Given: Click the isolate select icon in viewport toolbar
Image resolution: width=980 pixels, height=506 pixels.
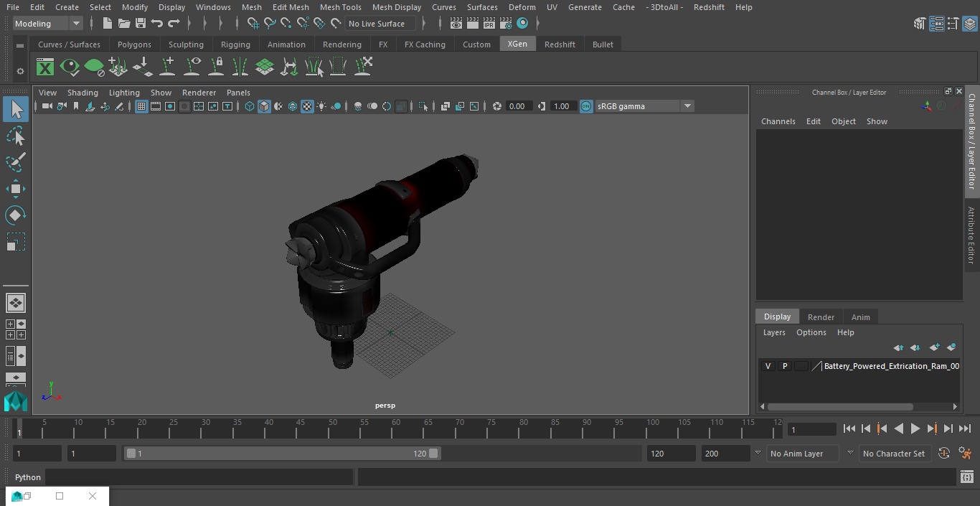Looking at the screenshot, I should [423, 106].
